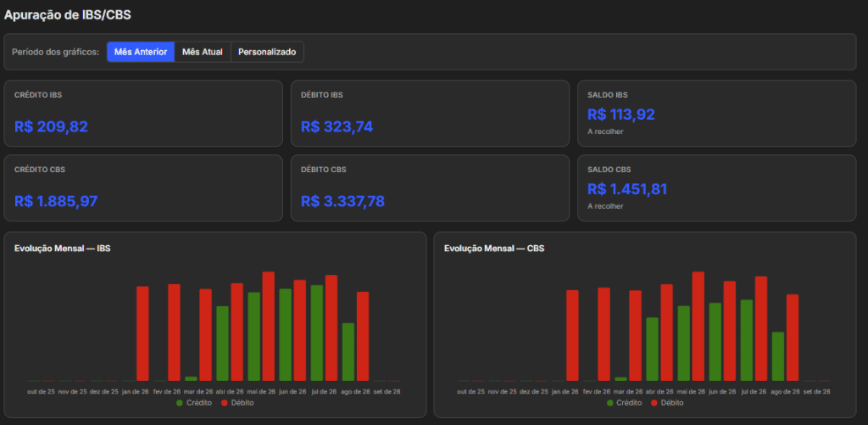This screenshot has width=868, height=425.
Task: Click the green Crédito legend dot in IBS chart
Action: [180, 403]
